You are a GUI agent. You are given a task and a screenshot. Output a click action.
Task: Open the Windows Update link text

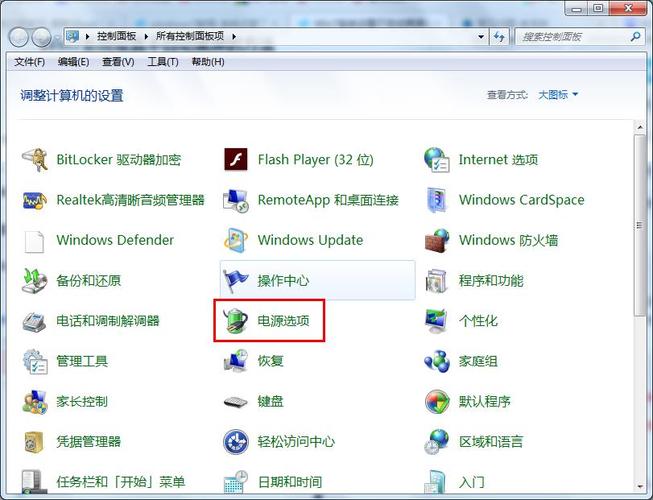pyautogui.click(x=310, y=240)
